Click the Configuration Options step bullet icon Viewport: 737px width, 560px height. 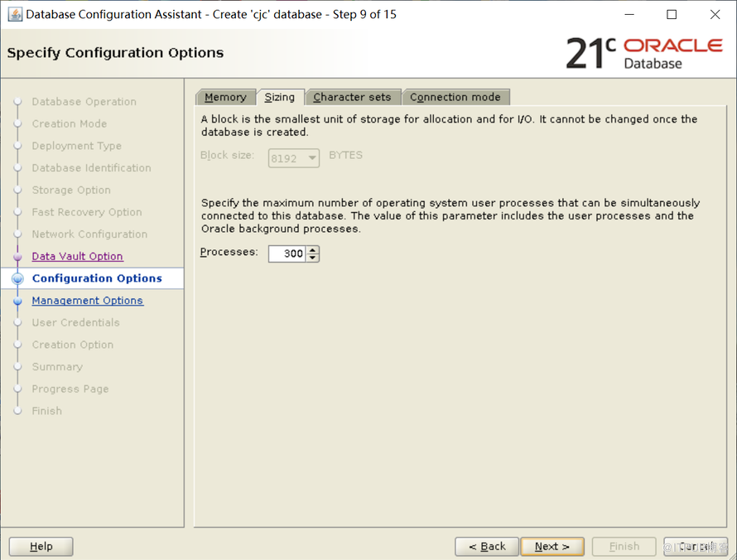[18, 279]
